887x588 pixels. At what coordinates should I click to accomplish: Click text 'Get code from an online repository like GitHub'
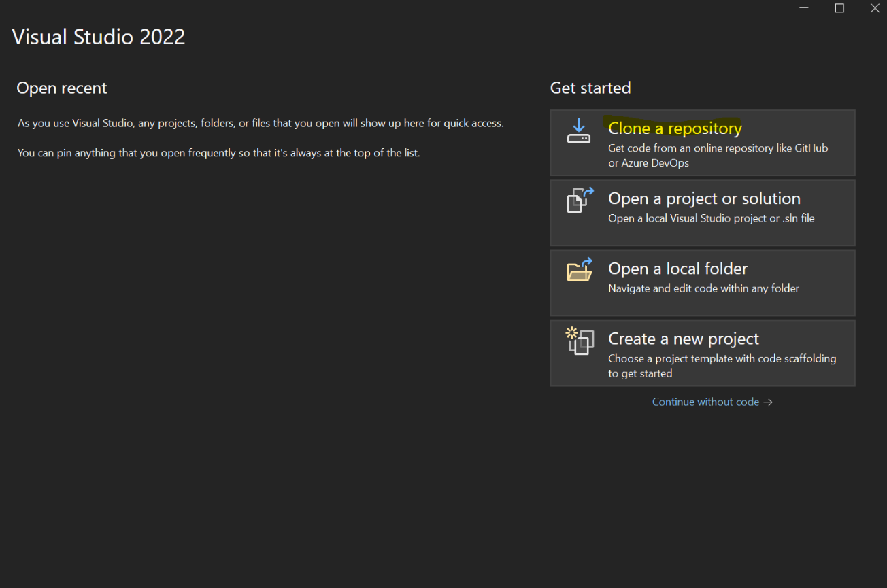(x=718, y=148)
